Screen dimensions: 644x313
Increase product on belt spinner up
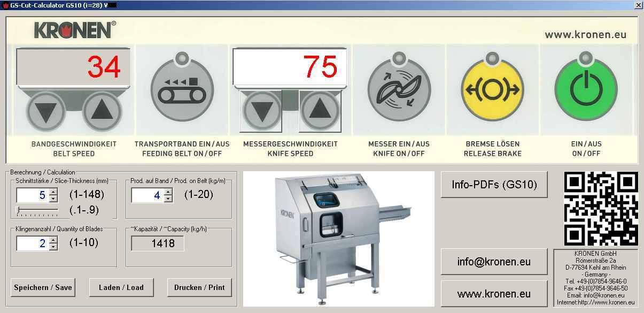coord(168,192)
